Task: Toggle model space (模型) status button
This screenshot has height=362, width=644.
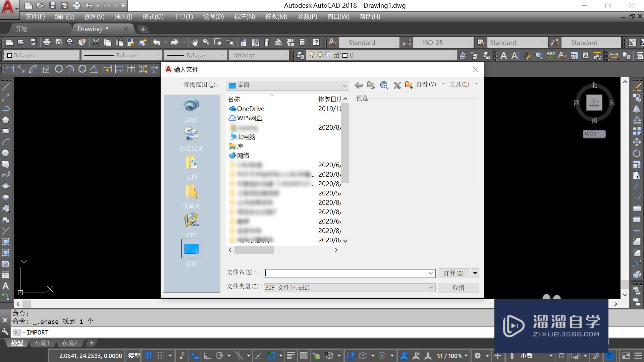Action: pos(134,356)
